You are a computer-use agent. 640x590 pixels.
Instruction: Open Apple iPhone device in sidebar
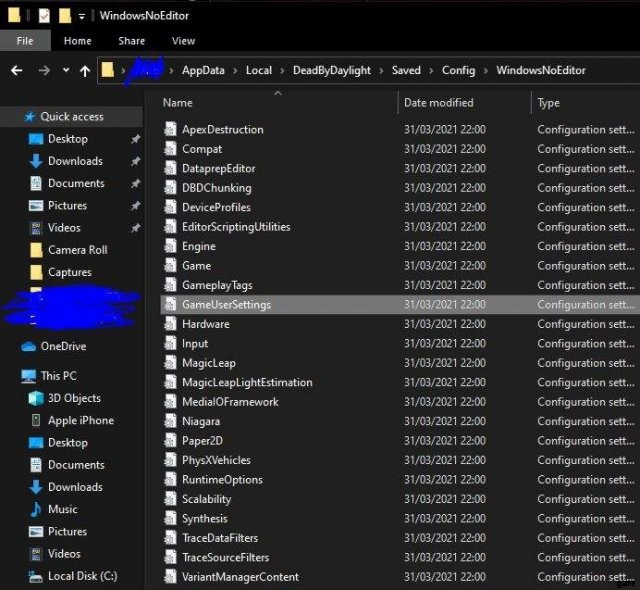81,420
